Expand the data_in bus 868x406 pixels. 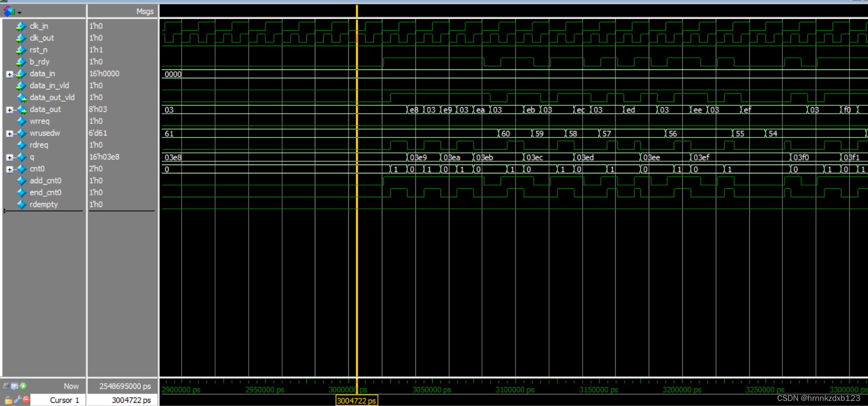[9, 74]
